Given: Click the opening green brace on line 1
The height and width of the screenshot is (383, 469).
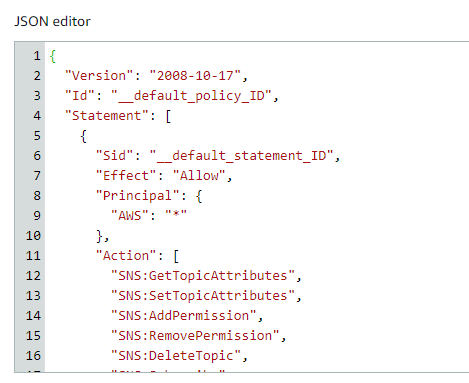Looking at the screenshot, I should [x=53, y=56].
